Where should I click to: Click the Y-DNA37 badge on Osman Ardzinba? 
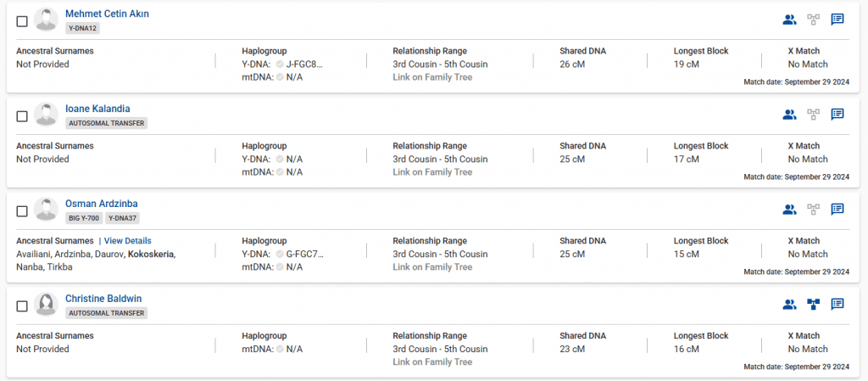(122, 218)
